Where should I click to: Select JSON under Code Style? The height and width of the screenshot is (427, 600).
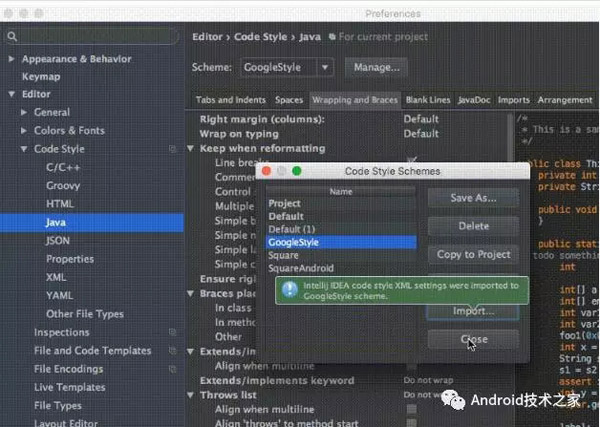(x=58, y=241)
